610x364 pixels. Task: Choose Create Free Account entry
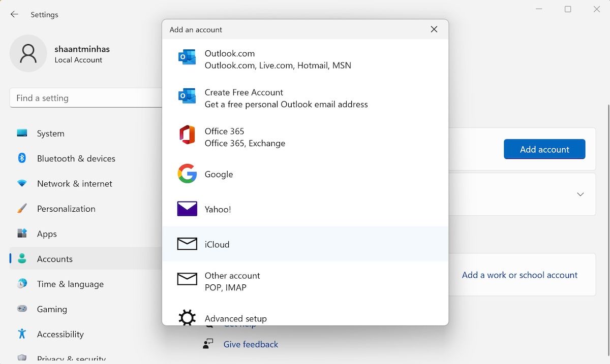click(x=305, y=98)
